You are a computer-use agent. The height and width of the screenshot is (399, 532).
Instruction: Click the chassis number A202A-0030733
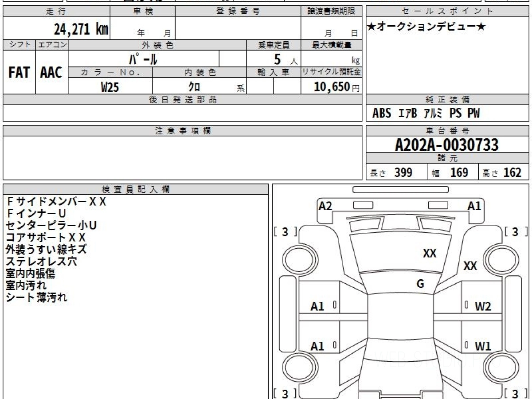point(447,145)
